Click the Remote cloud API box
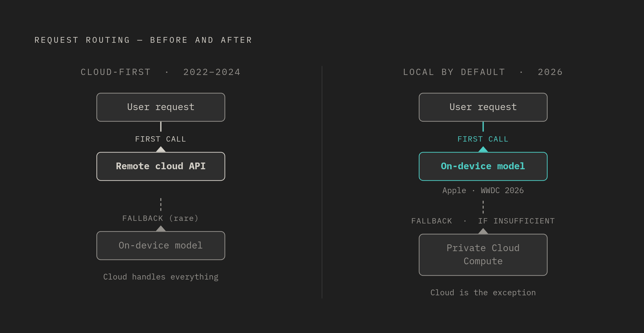Viewport: 644px width, 333px height. pos(161,166)
